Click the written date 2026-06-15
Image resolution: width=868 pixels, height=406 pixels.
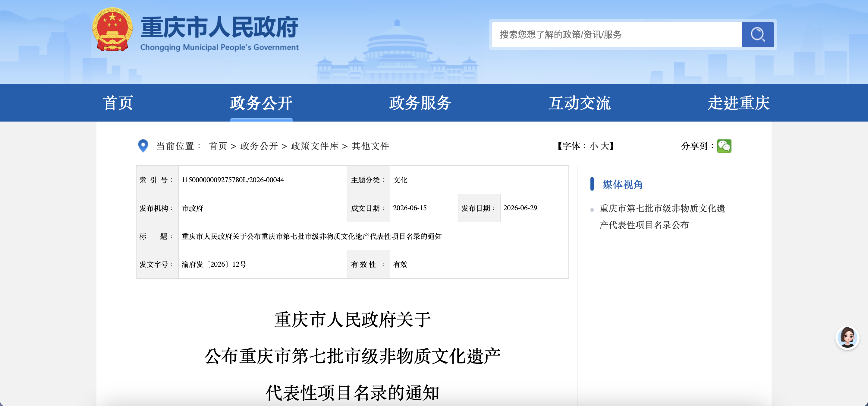410,208
